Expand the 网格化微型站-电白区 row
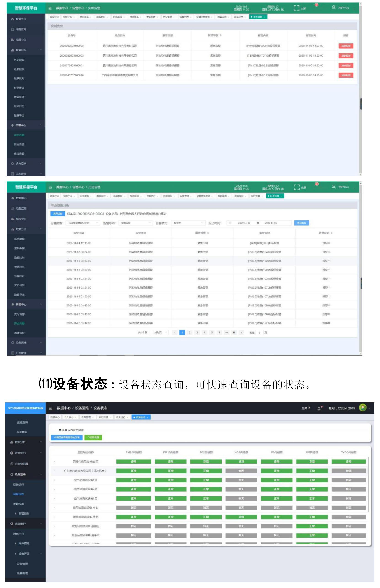The image size is (380, 588). coord(54,462)
